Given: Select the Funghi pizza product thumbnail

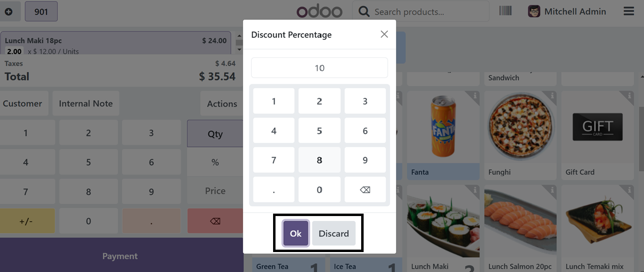Looking at the screenshot, I should pos(520,128).
